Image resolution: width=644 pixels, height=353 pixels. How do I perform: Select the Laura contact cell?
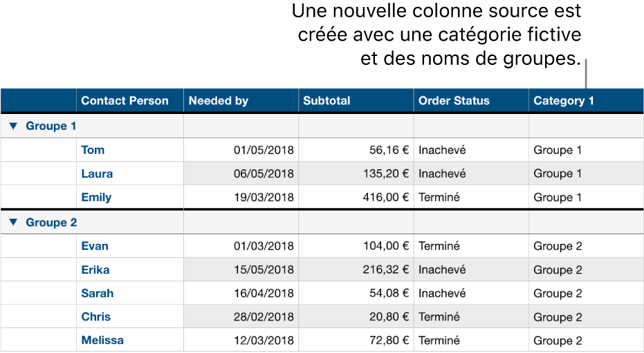(x=97, y=174)
